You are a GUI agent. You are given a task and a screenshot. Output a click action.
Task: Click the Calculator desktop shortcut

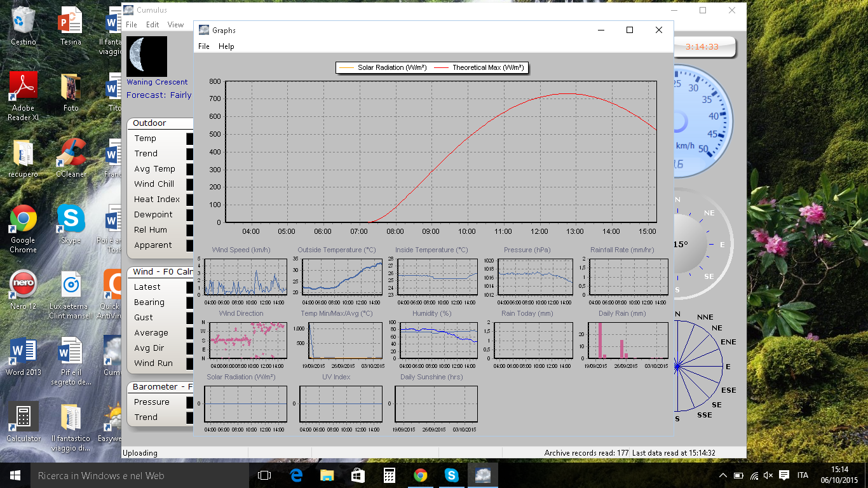coord(23,417)
